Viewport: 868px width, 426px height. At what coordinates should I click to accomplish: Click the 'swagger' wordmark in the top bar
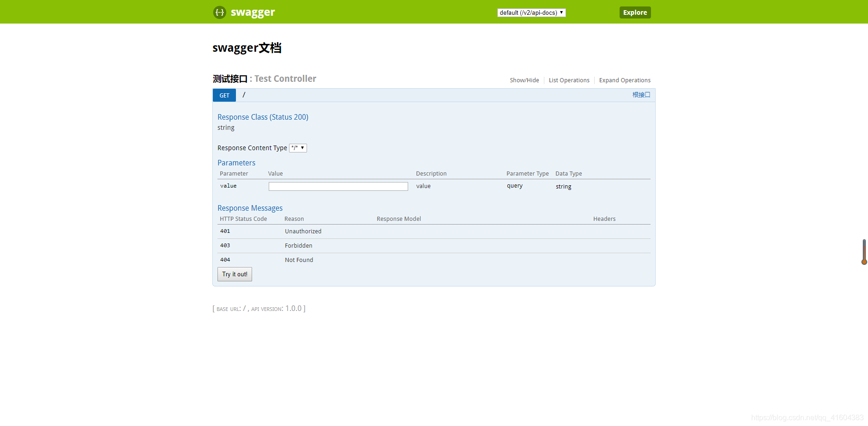253,12
